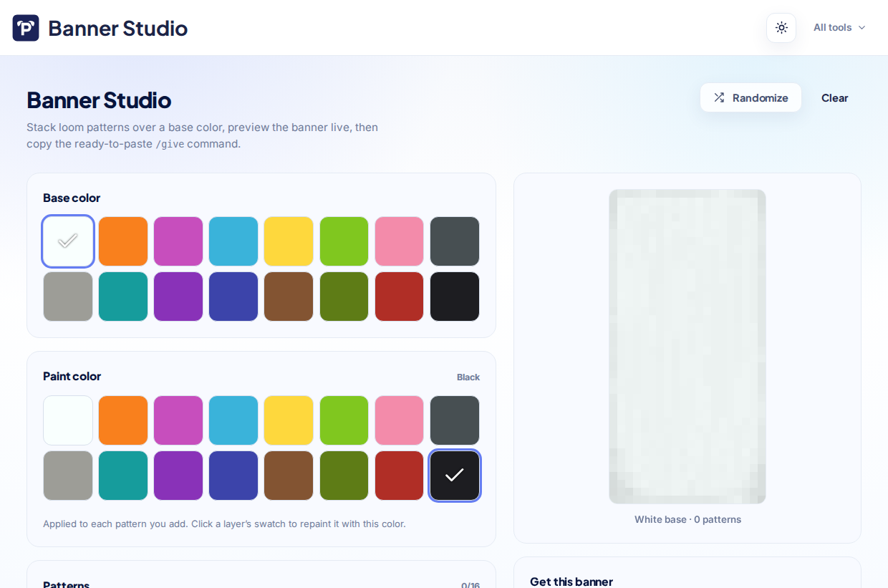This screenshot has width=888, height=588.
Task: Choose red as the paint color
Action: click(x=400, y=476)
